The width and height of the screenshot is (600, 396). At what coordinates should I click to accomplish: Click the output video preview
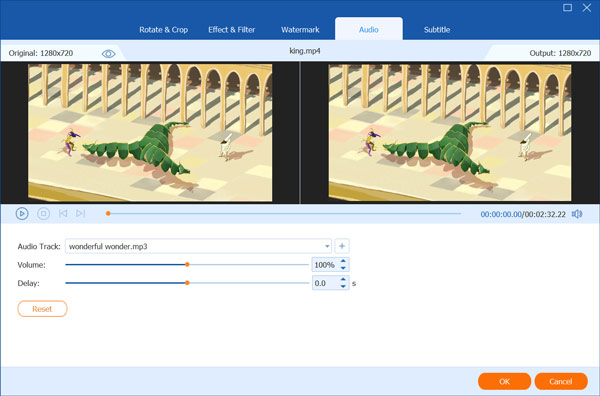tap(450, 132)
